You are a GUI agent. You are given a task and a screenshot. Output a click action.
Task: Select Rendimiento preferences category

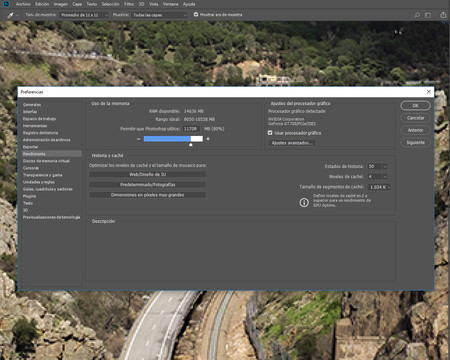(x=52, y=154)
